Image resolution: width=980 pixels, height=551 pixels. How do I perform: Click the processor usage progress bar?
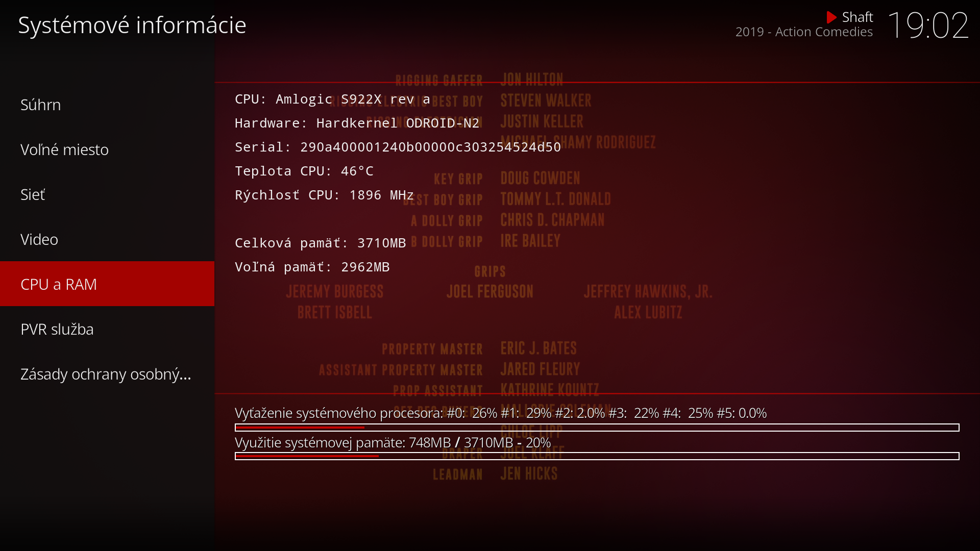pos(597,428)
